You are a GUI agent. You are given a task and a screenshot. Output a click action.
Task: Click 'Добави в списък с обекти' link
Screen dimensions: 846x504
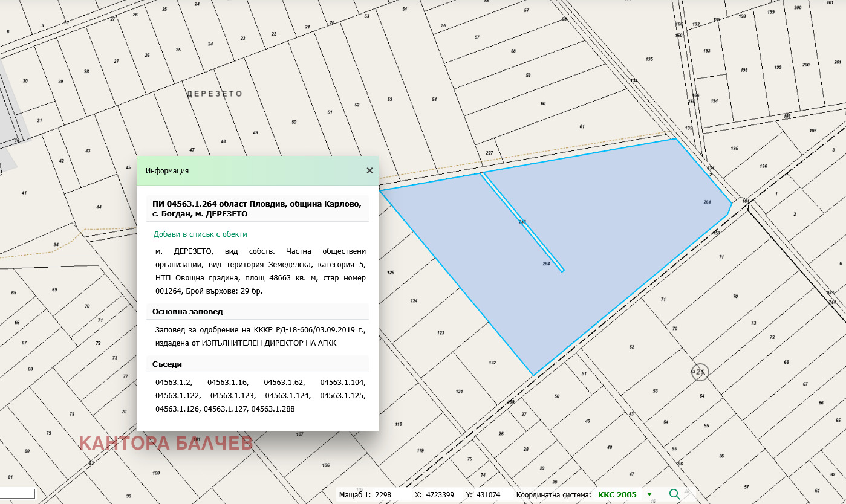(x=200, y=234)
